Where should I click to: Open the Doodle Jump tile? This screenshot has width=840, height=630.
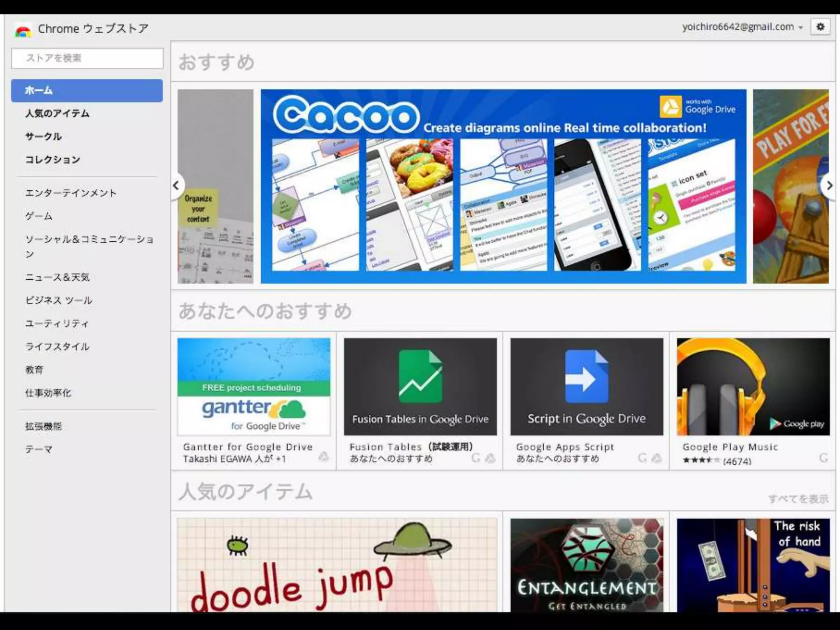point(337,565)
